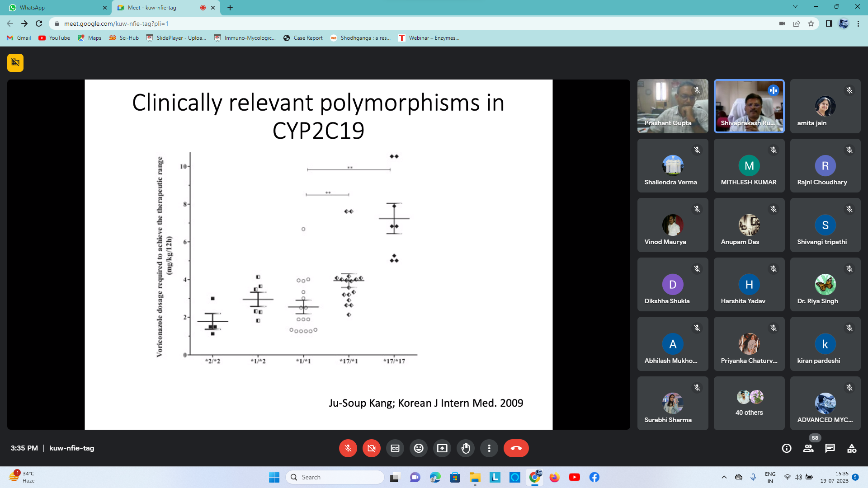Viewport: 868px width, 488px height.
Task: Expand the system tray hidden icons chevron
Action: pos(724,477)
